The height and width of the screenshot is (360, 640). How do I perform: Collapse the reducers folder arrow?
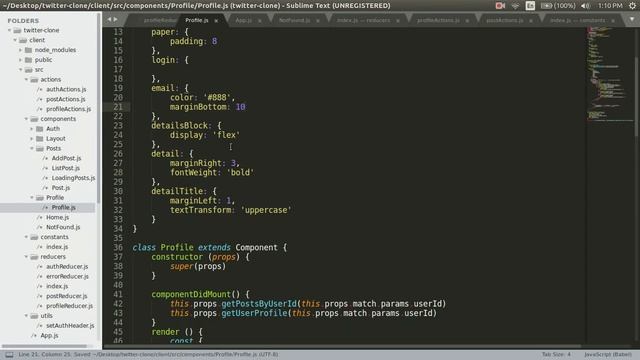tap(27, 257)
